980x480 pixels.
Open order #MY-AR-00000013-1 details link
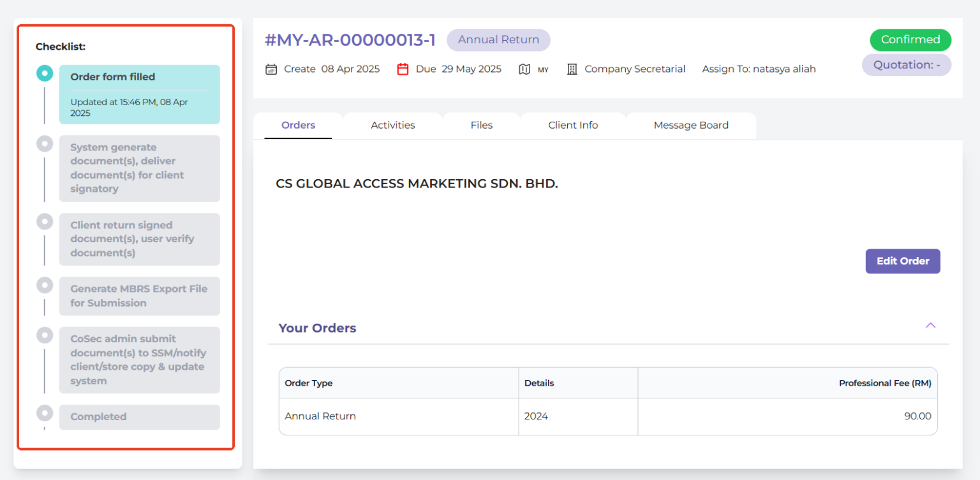350,40
